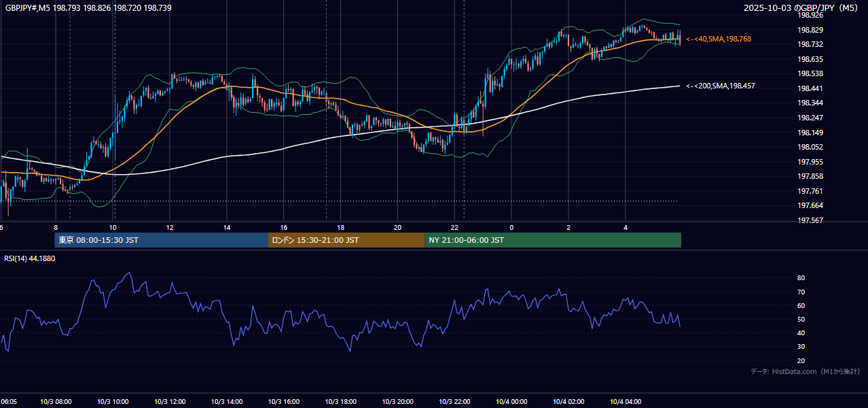Click the 10/3 14:00 time axis label
The height and width of the screenshot is (408, 868).
click(x=227, y=401)
